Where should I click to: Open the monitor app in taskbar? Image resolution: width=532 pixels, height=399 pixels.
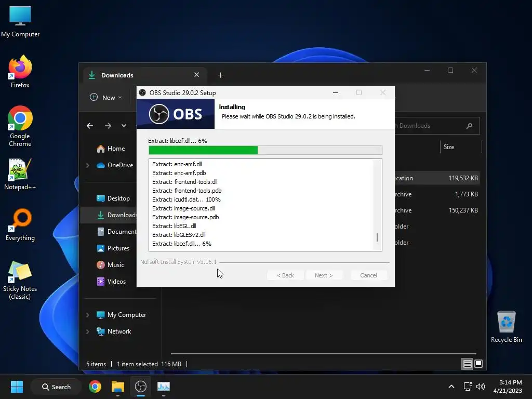pyautogui.click(x=164, y=387)
